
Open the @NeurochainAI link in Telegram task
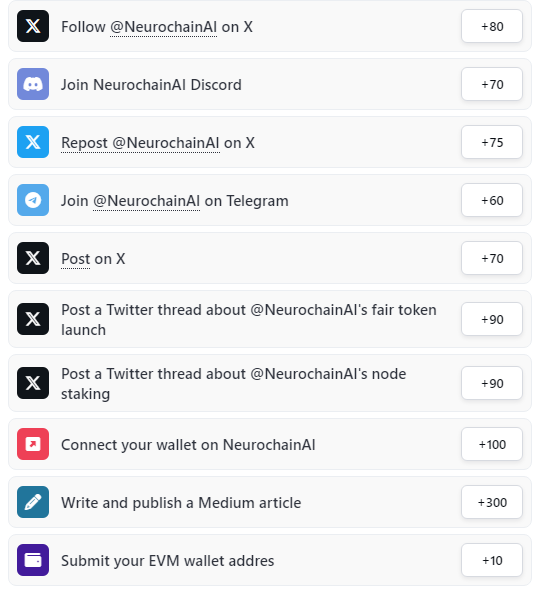147,201
